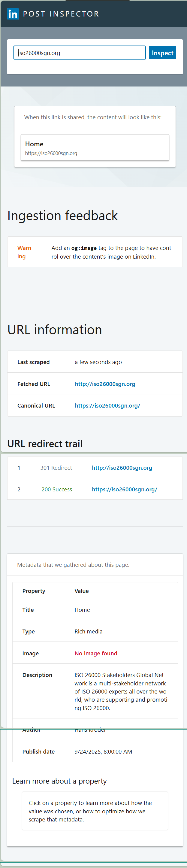Select the share preview URL https://iso26000sgn.org

pyautogui.click(x=51, y=153)
